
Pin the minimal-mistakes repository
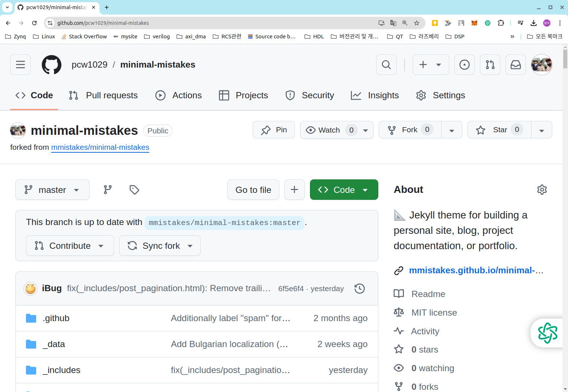pyautogui.click(x=274, y=130)
